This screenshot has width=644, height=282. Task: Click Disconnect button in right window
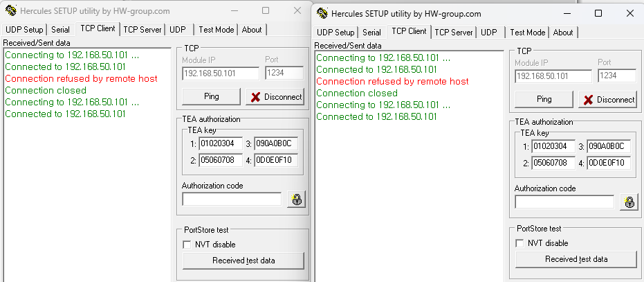pyautogui.click(x=608, y=100)
